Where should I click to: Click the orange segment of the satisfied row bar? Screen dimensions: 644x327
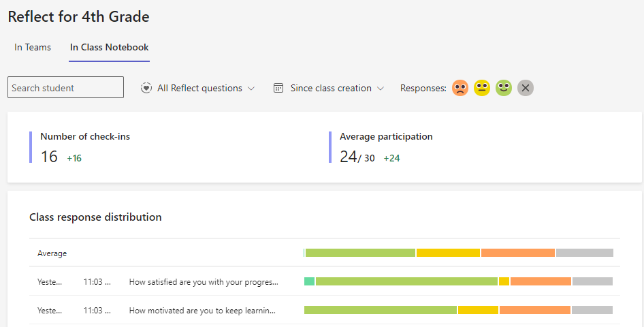541,281
